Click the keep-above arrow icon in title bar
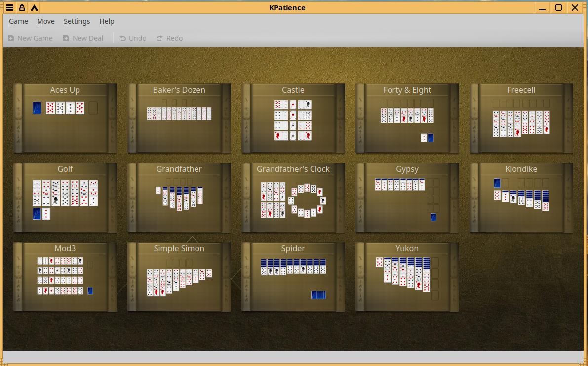588x366 pixels. coord(34,8)
